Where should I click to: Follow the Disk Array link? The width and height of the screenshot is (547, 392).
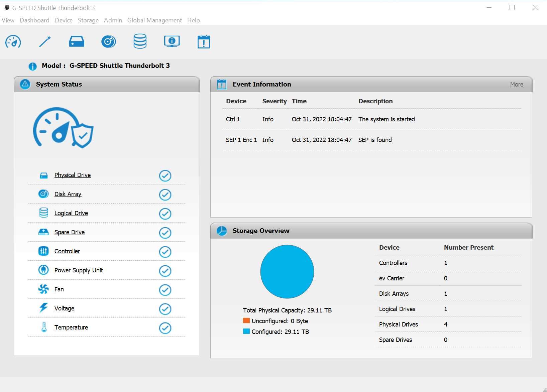click(68, 194)
